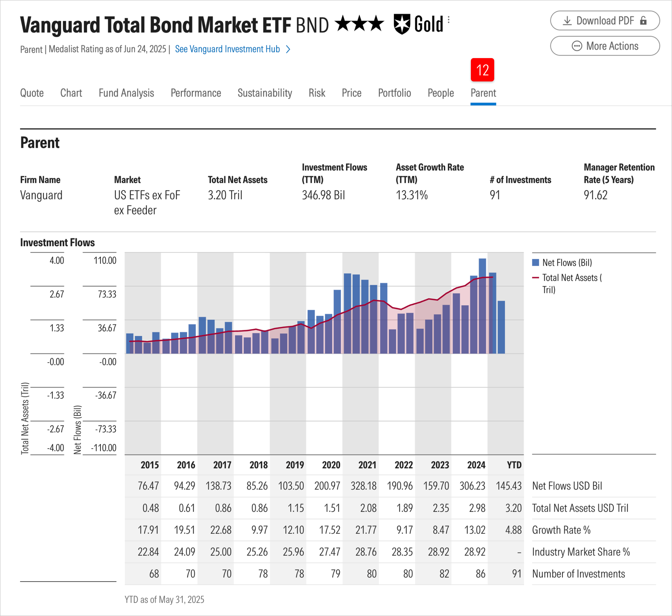Click the 328.18 net flows cell for 2021
The image size is (672, 616).
click(x=363, y=486)
